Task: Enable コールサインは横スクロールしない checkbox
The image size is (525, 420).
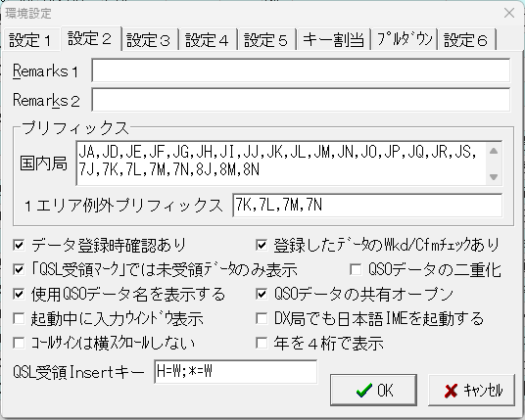Action: [x=19, y=343]
